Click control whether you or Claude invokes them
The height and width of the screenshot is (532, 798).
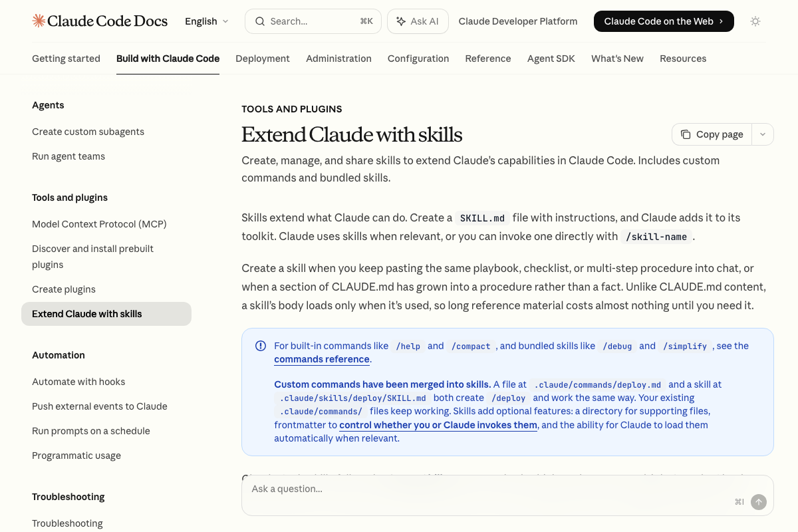438,424
